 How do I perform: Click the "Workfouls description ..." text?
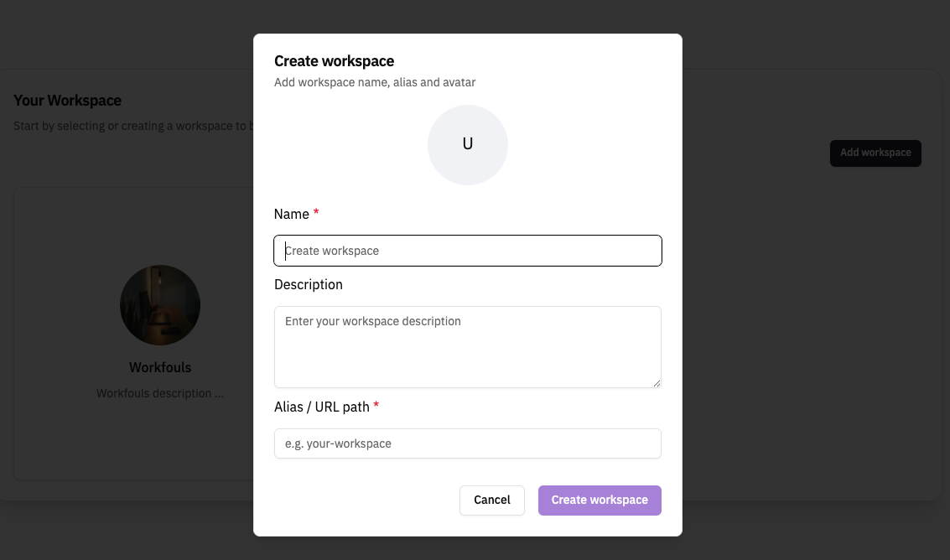160,393
